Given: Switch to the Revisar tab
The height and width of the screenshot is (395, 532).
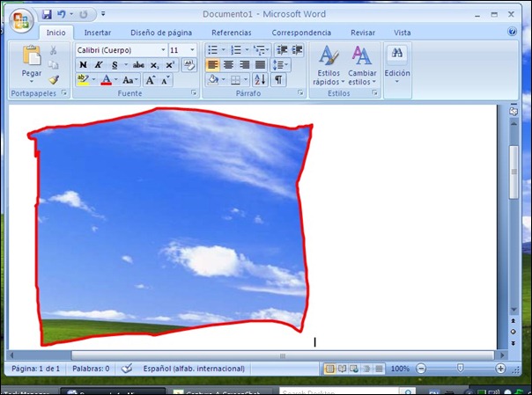Looking at the screenshot, I should (x=363, y=33).
